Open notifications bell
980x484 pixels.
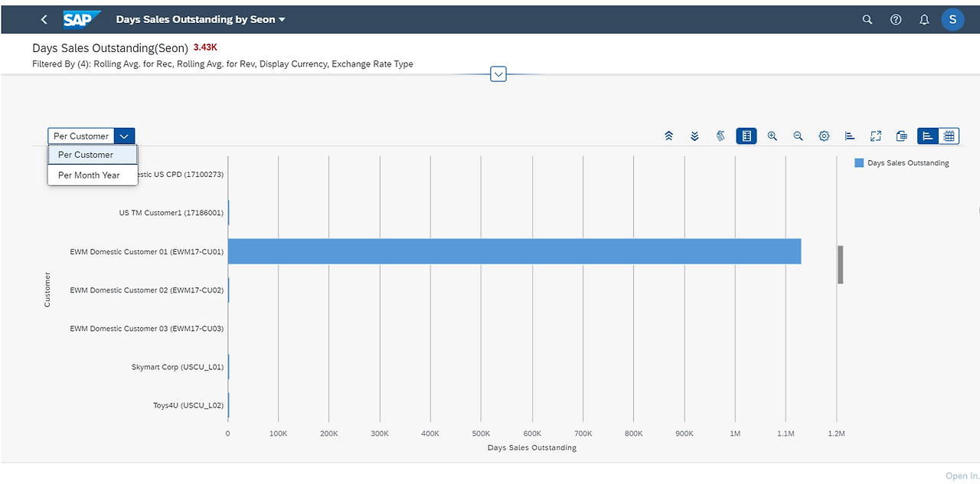[924, 20]
